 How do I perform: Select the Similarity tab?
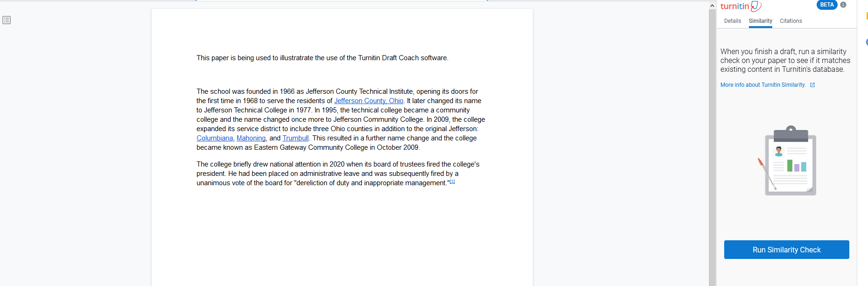pyautogui.click(x=760, y=21)
